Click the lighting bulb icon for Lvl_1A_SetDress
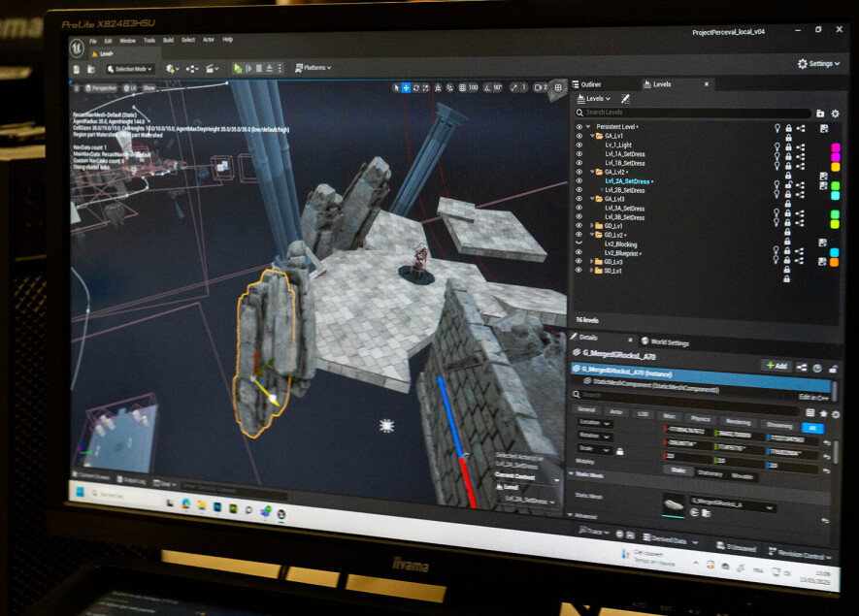Screen dimensions: 859x616 [x=776, y=155]
